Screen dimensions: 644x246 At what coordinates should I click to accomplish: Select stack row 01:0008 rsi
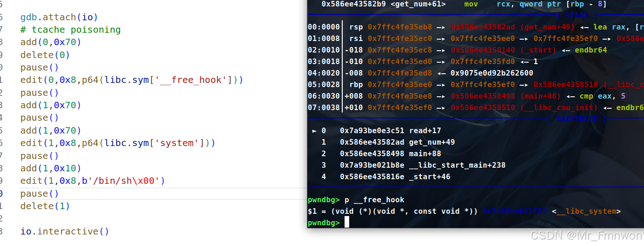tap(475, 39)
